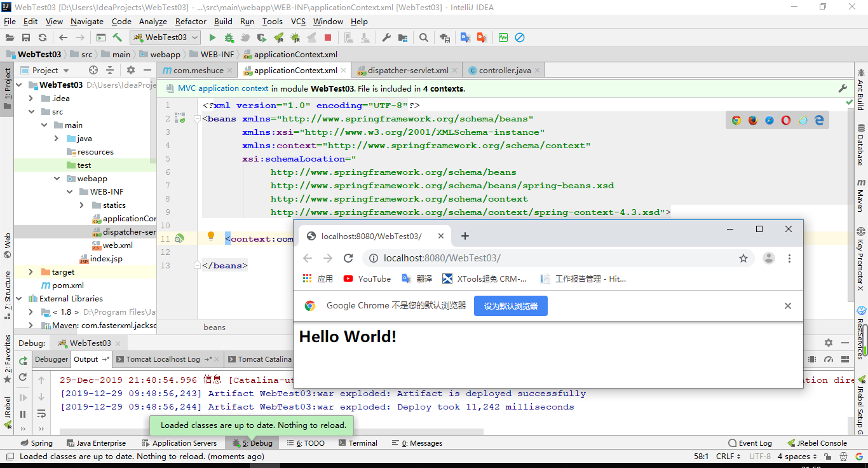
Task: Toggle the tool window bars status corner icon
Action: point(10,457)
